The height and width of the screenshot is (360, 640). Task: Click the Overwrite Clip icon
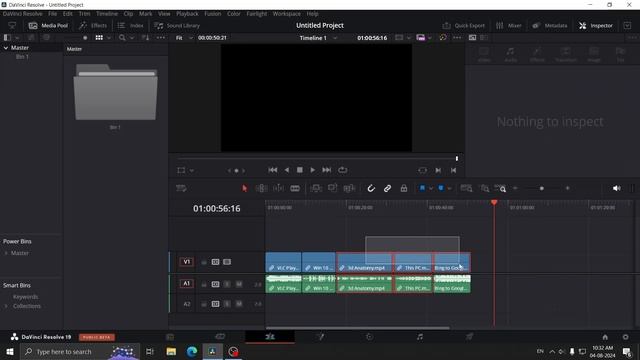(x=332, y=188)
